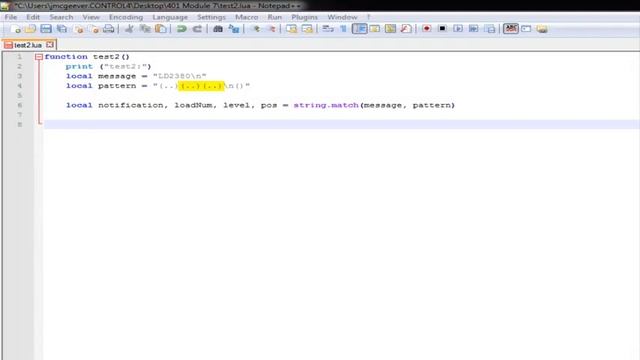The width and height of the screenshot is (640, 360).
Task: Click the Zoom In icon
Action: [256, 29]
